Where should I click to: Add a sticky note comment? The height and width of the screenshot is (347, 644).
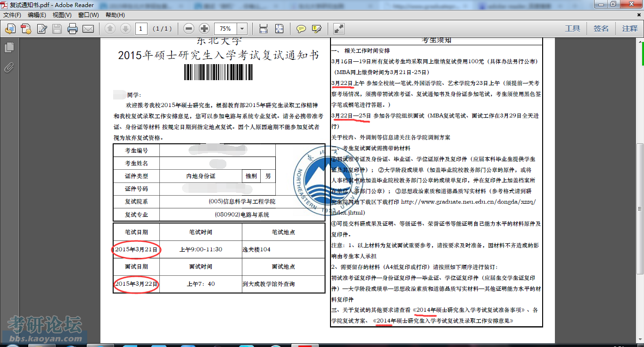pos(301,29)
